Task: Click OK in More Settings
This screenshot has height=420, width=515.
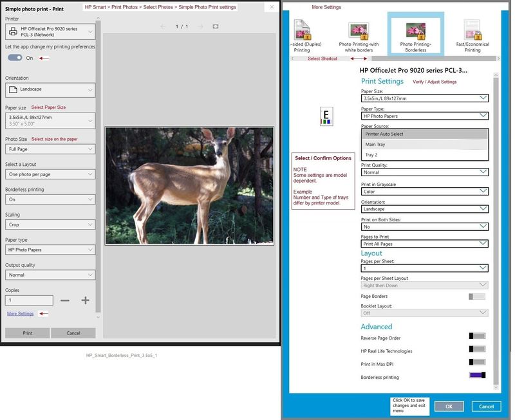Action: tap(449, 406)
